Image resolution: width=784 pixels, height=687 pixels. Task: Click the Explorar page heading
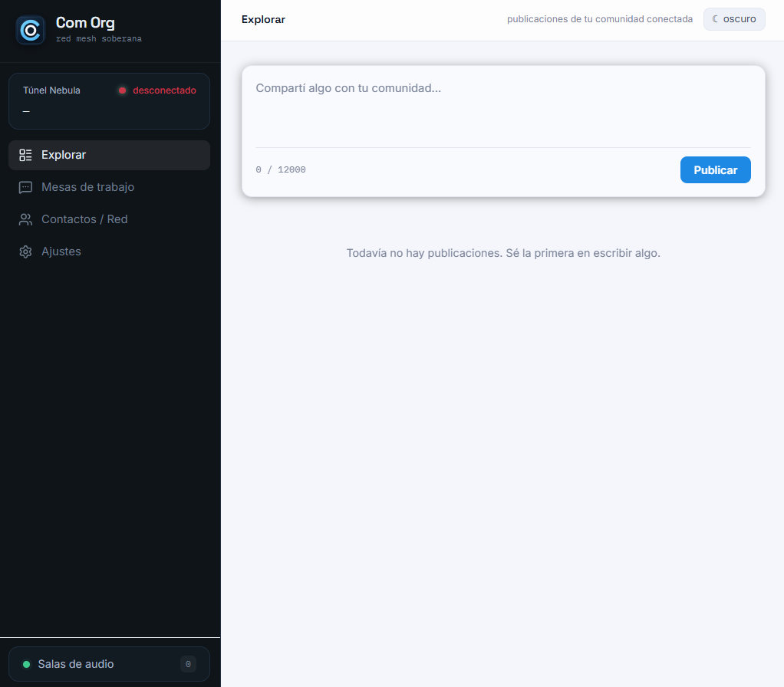click(x=263, y=19)
